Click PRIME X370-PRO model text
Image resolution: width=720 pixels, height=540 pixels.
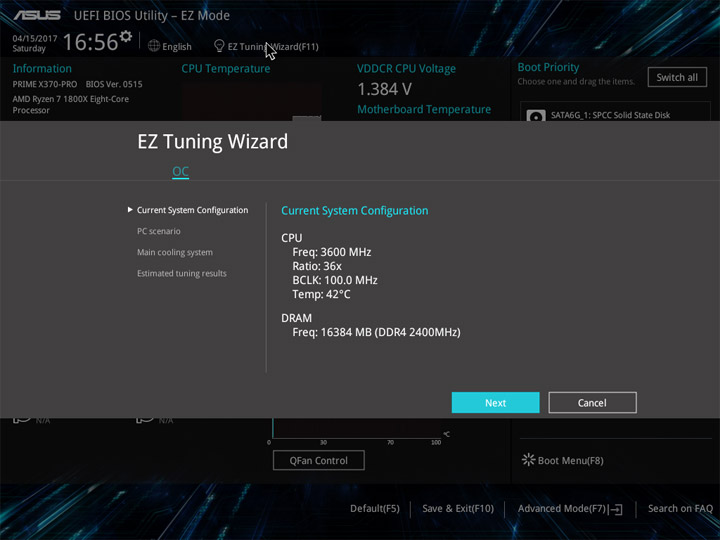click(x=45, y=84)
